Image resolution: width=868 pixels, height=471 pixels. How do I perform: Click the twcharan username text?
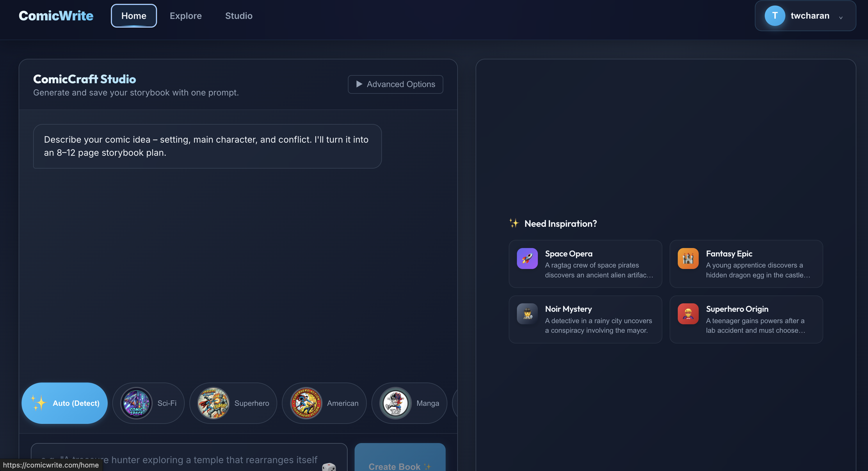click(x=810, y=16)
